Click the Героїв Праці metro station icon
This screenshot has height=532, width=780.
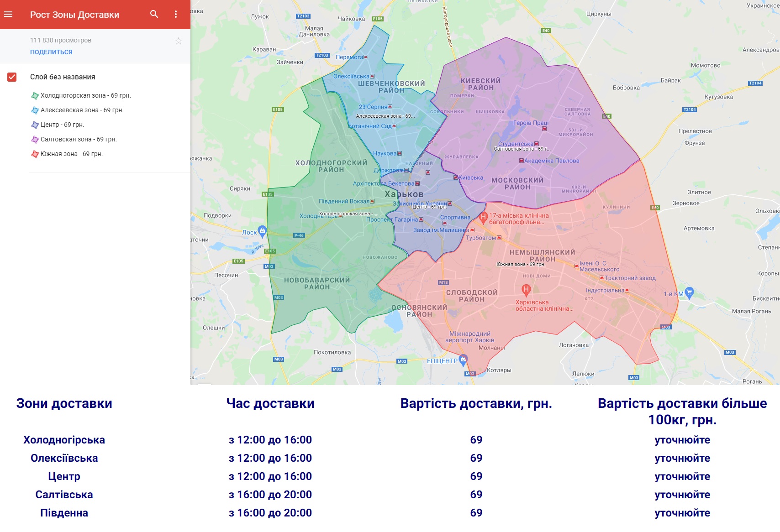pyautogui.click(x=544, y=129)
